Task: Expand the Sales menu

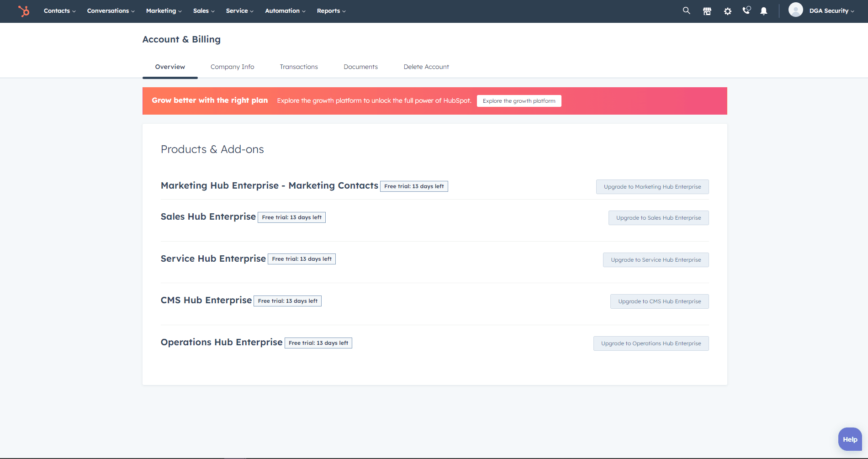Action: point(204,11)
